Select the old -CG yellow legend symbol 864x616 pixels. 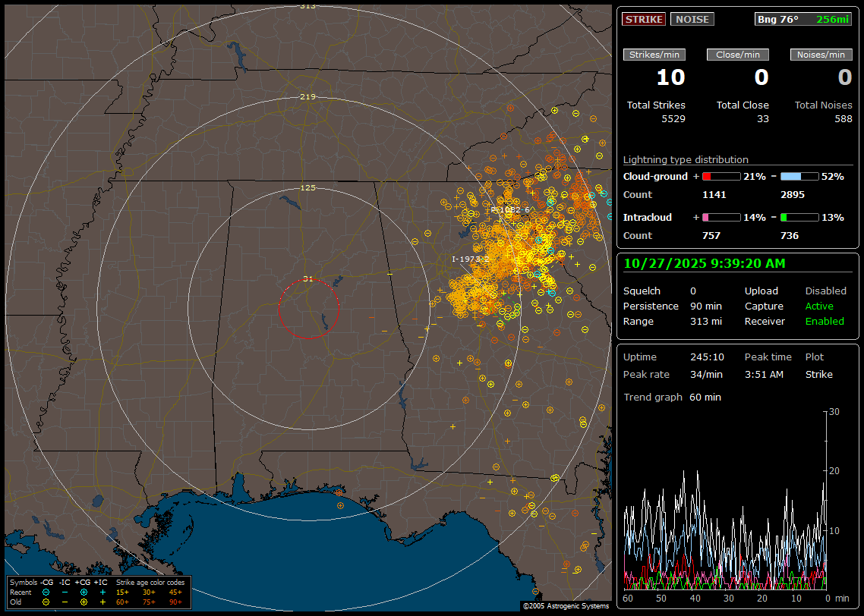pyautogui.click(x=46, y=602)
